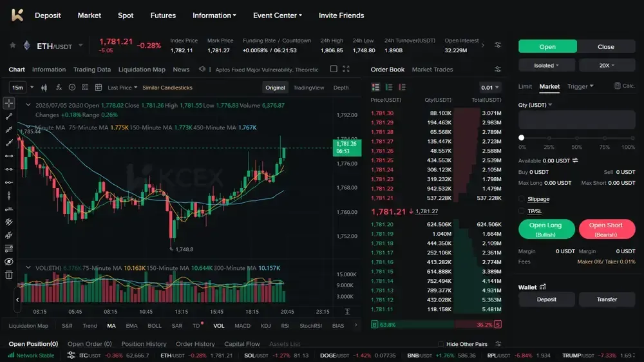Open the candlestick chart type icon

(x=44, y=88)
